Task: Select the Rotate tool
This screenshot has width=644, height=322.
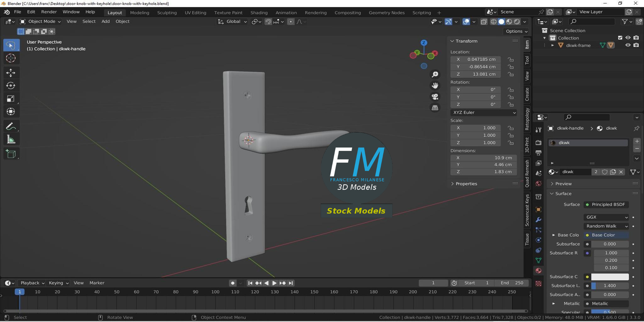Action: click(11, 85)
